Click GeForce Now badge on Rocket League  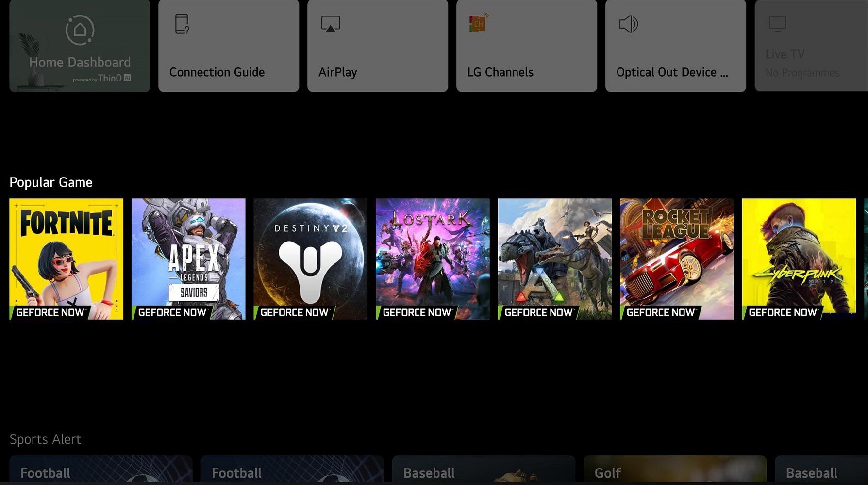[x=660, y=313]
